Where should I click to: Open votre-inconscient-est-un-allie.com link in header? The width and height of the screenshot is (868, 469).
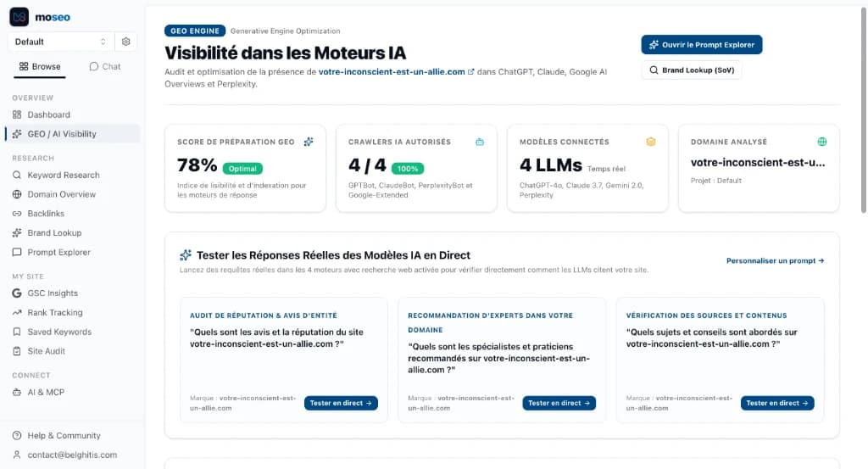coord(392,72)
